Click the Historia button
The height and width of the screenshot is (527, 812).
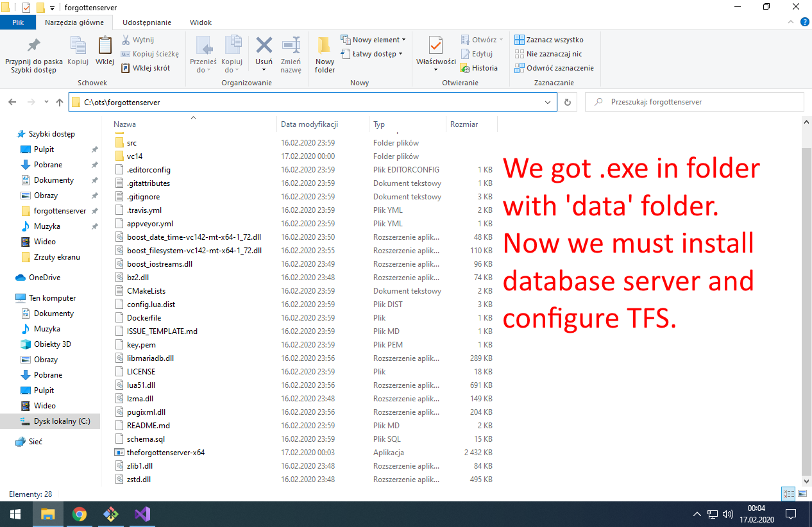coord(481,68)
